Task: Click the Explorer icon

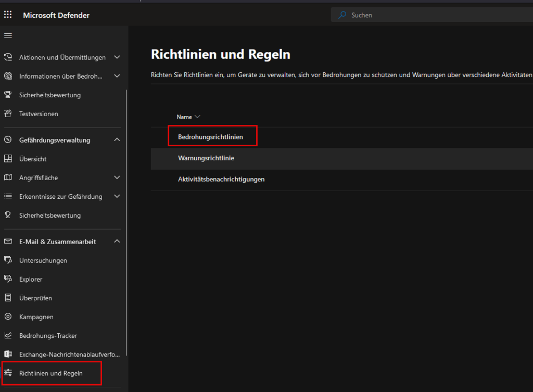Action: point(8,279)
